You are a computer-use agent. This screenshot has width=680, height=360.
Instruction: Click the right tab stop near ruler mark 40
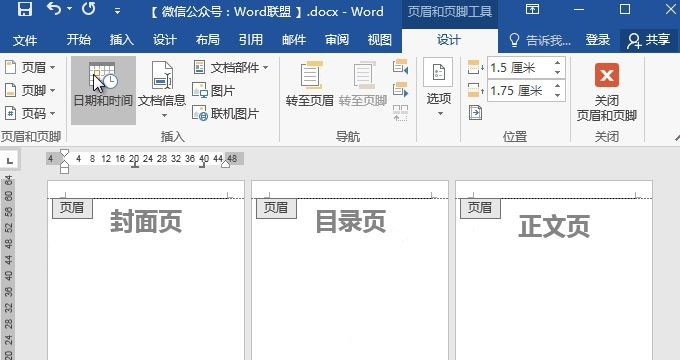(x=202, y=165)
